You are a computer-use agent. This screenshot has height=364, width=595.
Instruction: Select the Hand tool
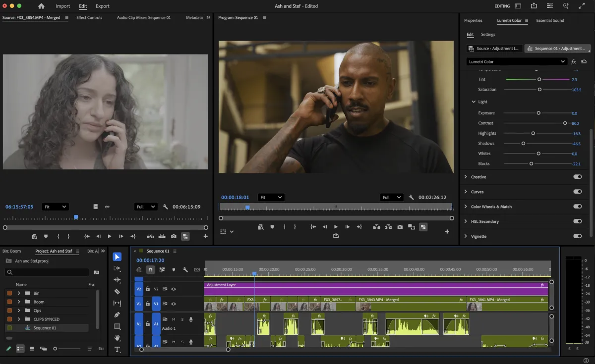(x=117, y=338)
